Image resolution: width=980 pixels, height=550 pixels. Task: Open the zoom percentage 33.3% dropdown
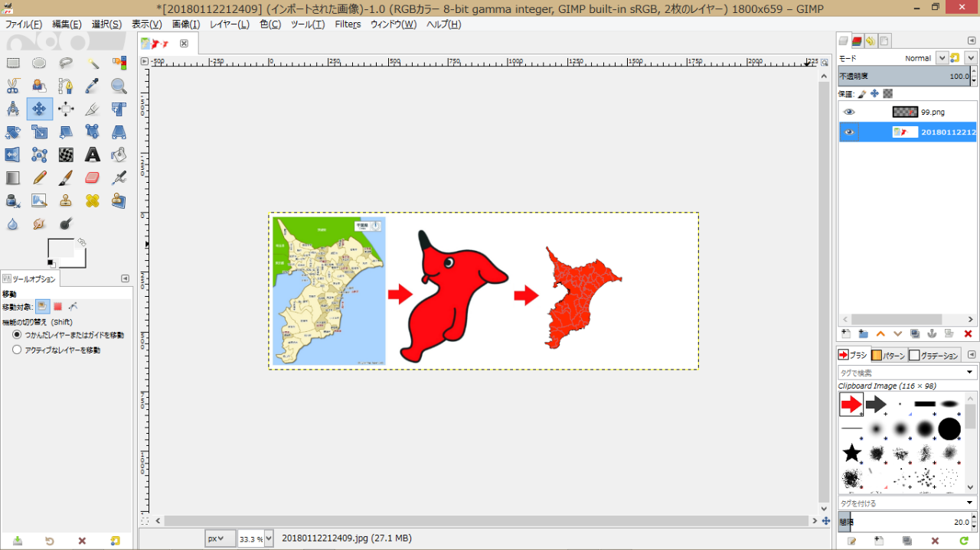268,539
